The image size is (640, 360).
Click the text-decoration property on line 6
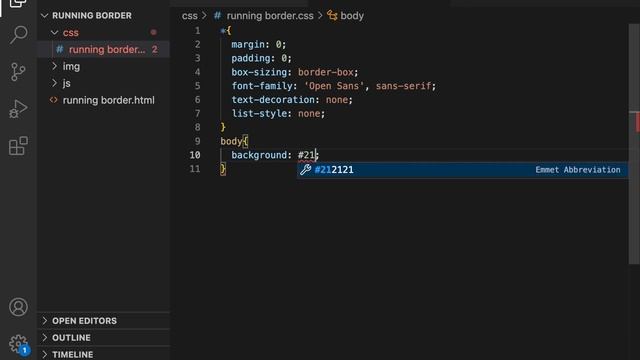273,100
